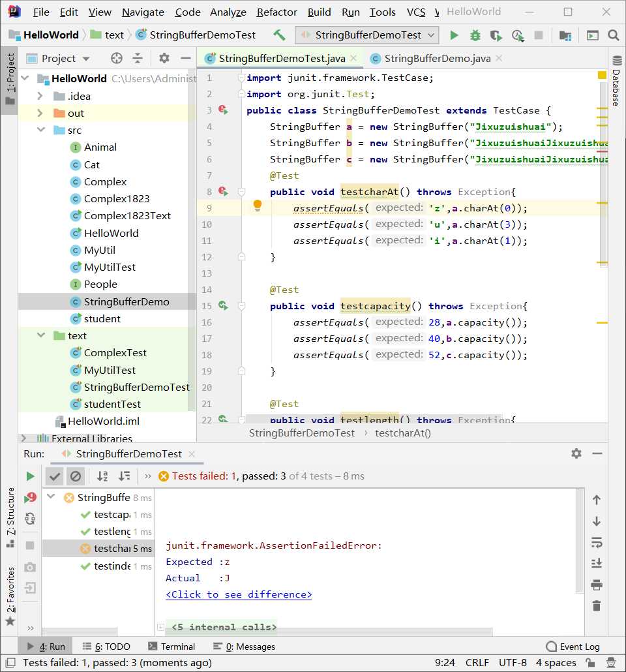
Task: Rerun failed tests icon
Action: coord(30,498)
